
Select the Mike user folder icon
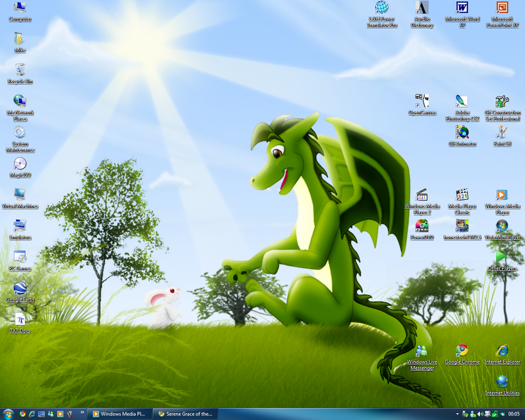click(20, 43)
